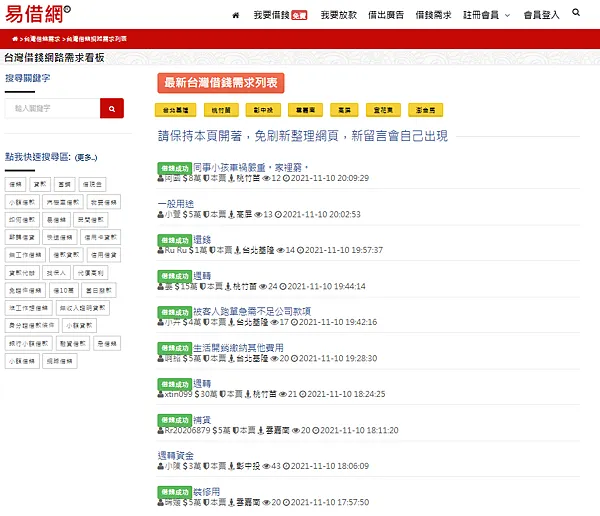Select the 小額借款 quick search tag
The width and height of the screenshot is (600, 516).
point(22,202)
